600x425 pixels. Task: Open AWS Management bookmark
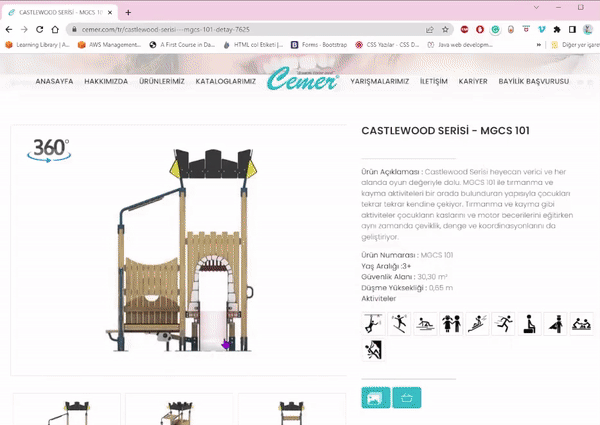point(109,45)
